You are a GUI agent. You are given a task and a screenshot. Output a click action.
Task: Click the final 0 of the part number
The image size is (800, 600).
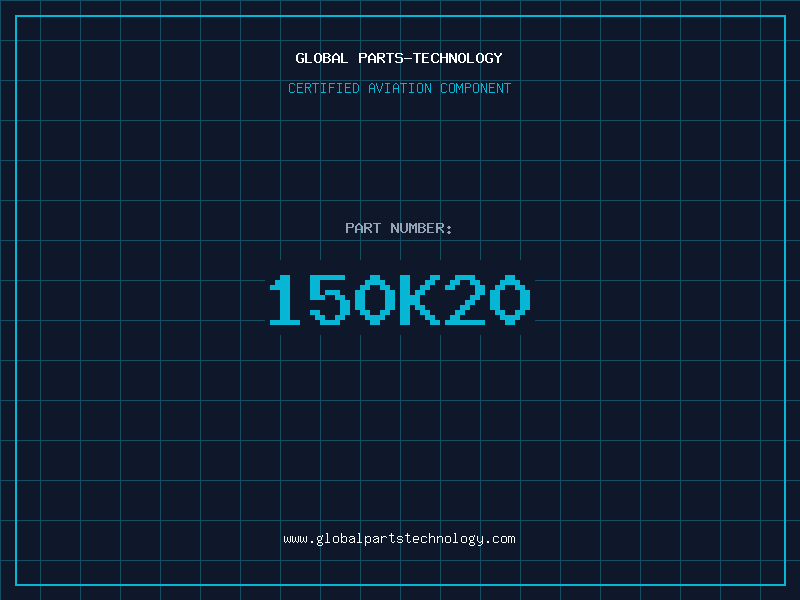[510, 300]
